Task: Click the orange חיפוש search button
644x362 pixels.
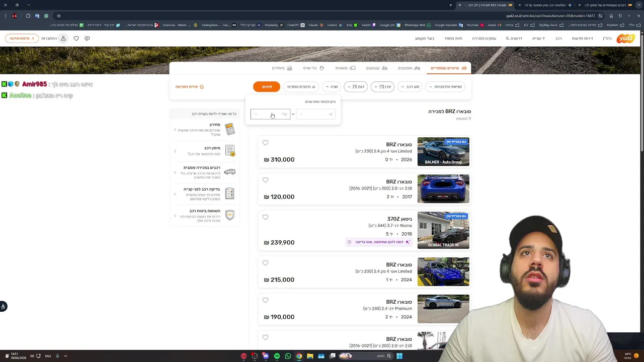Action: pyautogui.click(x=267, y=86)
